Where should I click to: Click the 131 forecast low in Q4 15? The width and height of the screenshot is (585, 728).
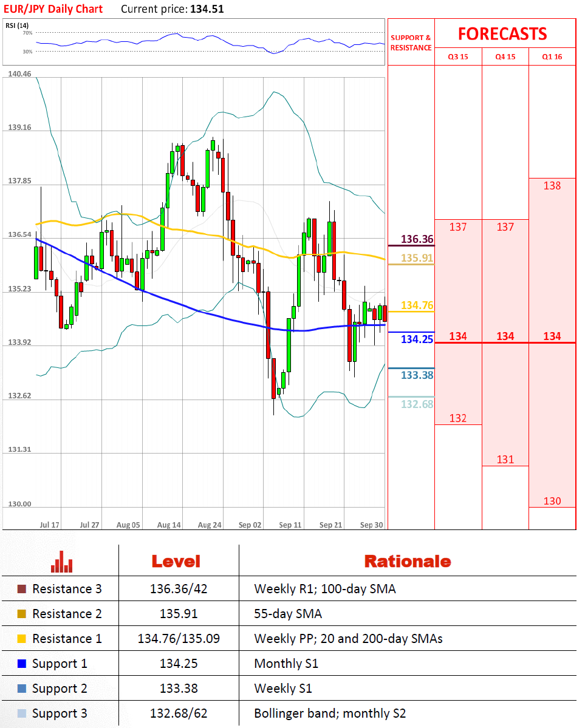click(505, 460)
